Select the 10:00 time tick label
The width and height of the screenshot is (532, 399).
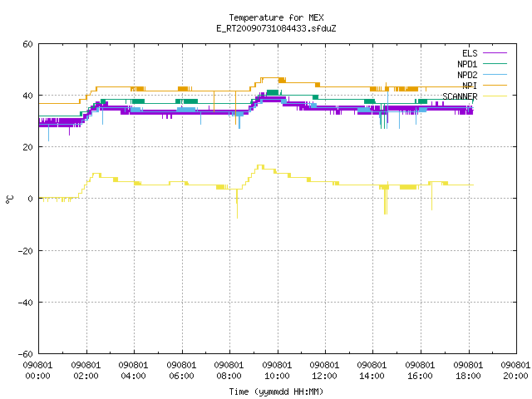[x=277, y=376]
